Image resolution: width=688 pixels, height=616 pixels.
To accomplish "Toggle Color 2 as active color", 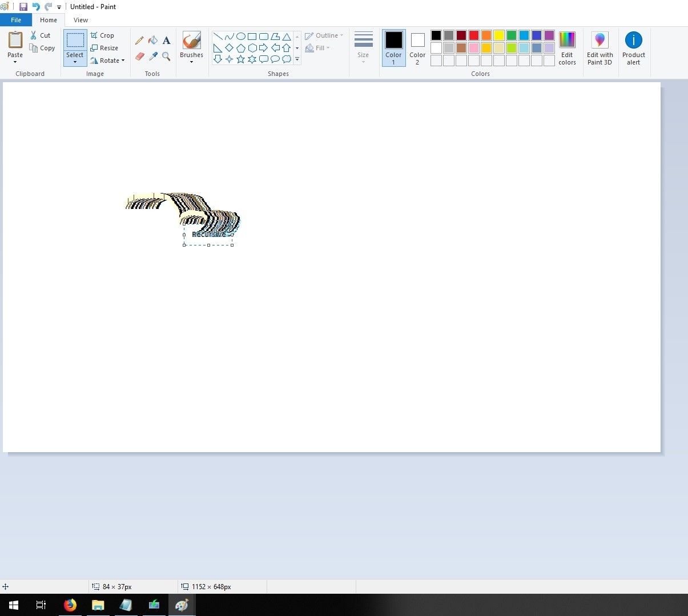I will pos(417,48).
